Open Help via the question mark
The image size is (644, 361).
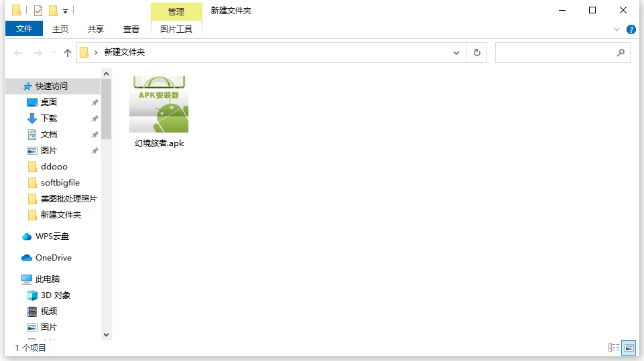point(631,29)
